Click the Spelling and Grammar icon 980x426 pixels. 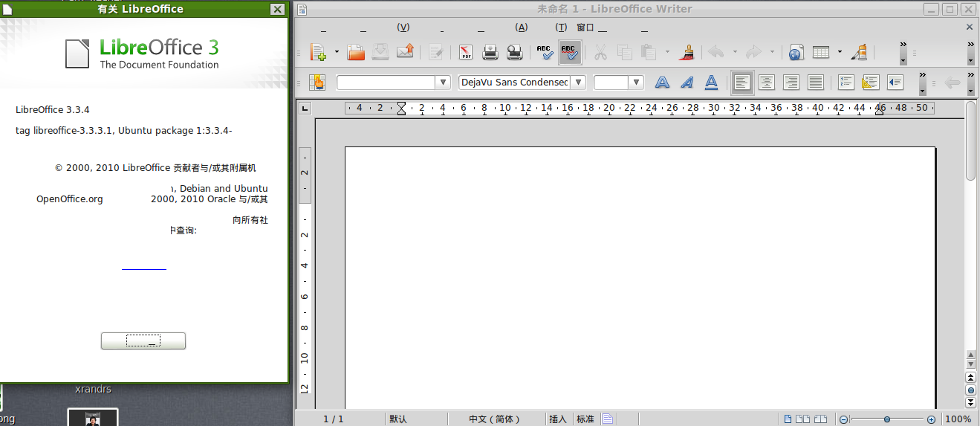[545, 52]
